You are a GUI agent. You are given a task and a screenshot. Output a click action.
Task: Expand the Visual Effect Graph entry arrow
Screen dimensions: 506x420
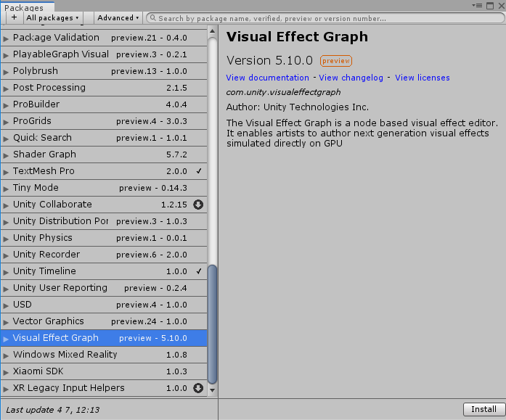(x=6, y=339)
